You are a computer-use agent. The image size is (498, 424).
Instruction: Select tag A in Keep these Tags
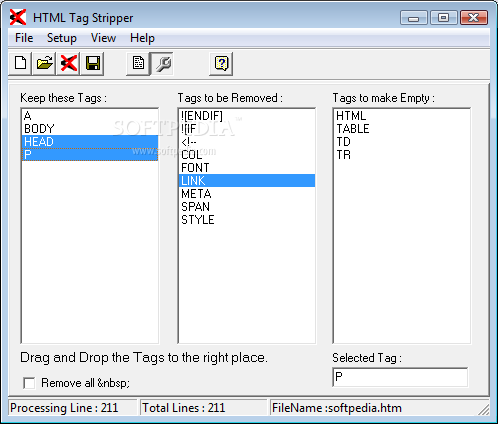click(90, 116)
